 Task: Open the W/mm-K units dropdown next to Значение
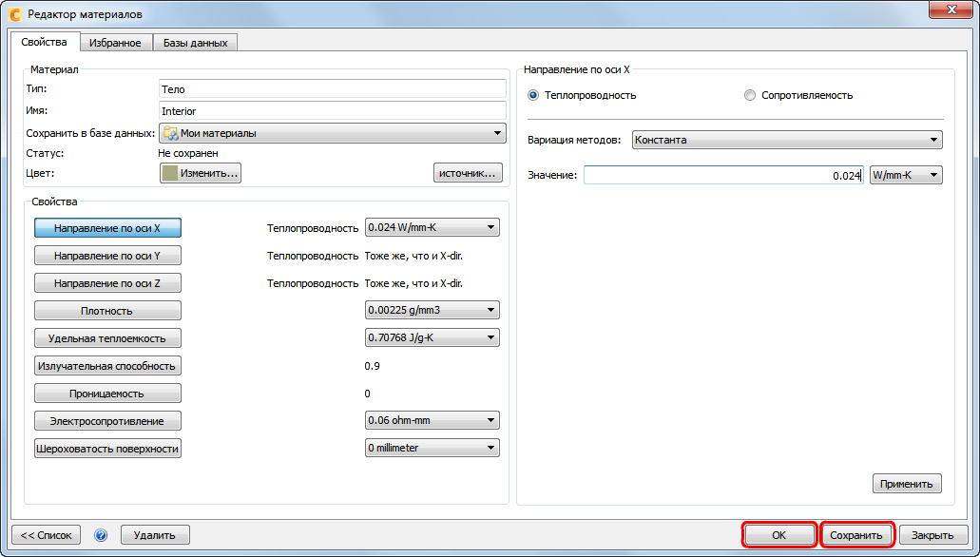tap(906, 175)
